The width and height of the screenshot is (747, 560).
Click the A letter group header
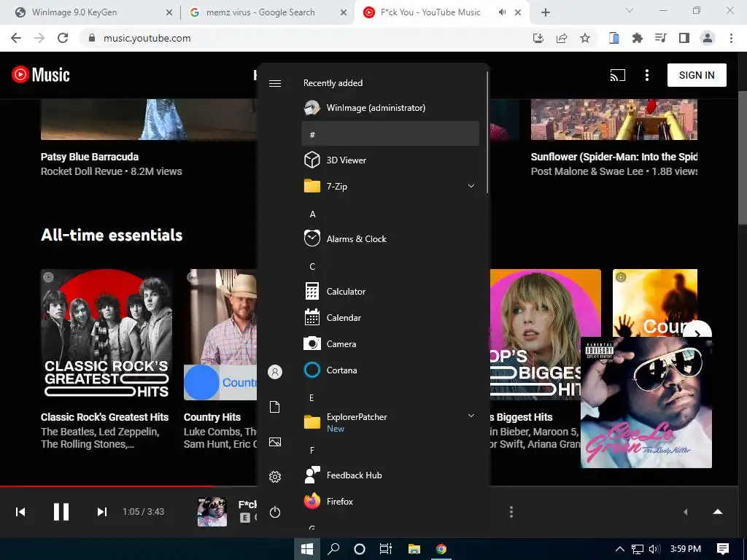pos(390,214)
